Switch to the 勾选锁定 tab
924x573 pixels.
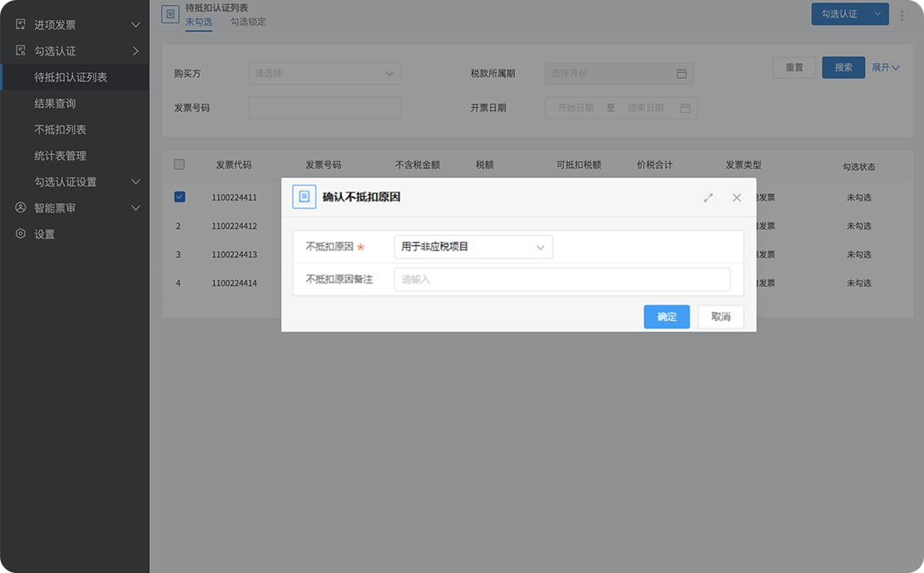pos(248,22)
